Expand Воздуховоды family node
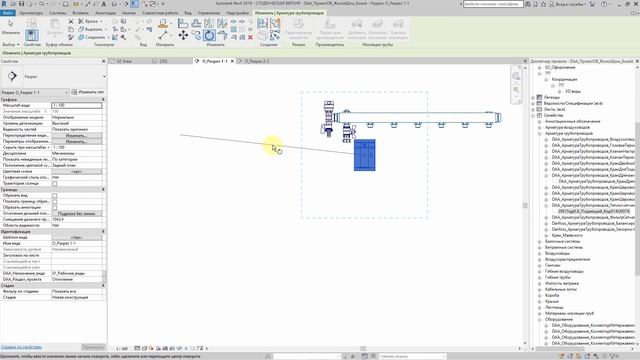Image resolution: width=640 pixels, height=360 pixels. pyautogui.click(x=540, y=253)
